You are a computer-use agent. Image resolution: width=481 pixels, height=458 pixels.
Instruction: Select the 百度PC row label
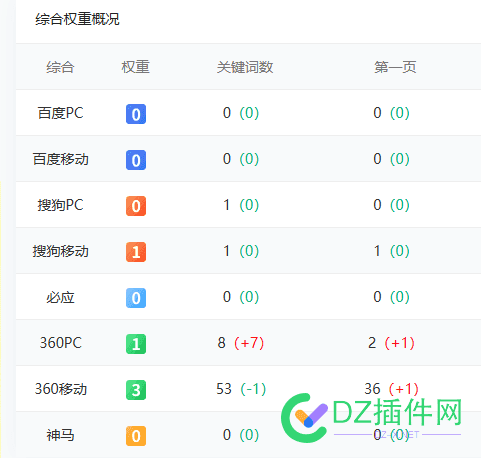click(60, 113)
